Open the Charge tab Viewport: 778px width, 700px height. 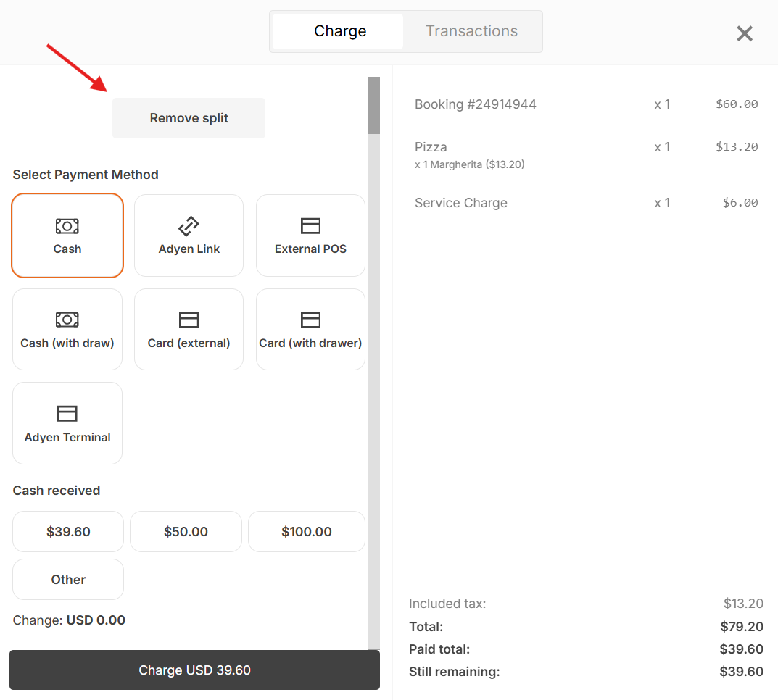[340, 31]
